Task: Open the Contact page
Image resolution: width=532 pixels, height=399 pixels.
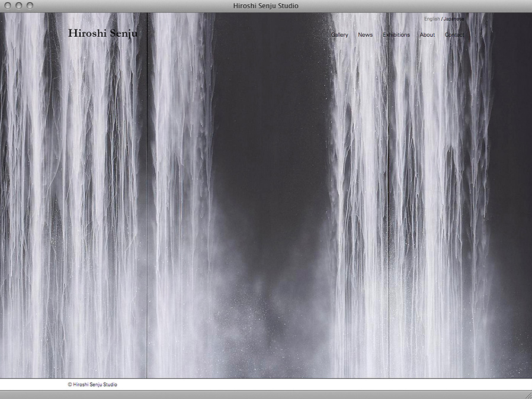Action: click(x=454, y=34)
